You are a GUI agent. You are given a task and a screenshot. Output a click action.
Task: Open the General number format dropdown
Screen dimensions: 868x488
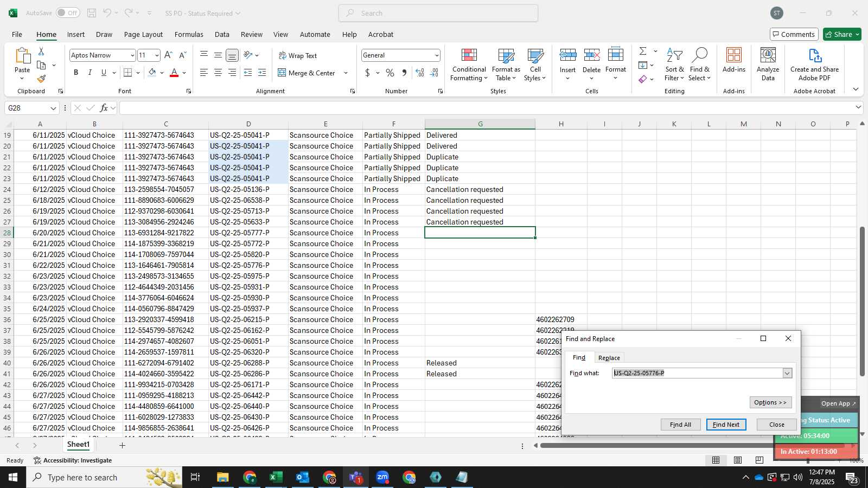[437, 55]
